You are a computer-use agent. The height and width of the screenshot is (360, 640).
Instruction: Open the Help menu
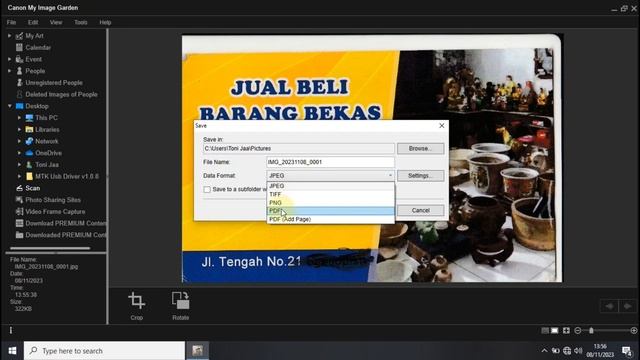click(x=105, y=22)
